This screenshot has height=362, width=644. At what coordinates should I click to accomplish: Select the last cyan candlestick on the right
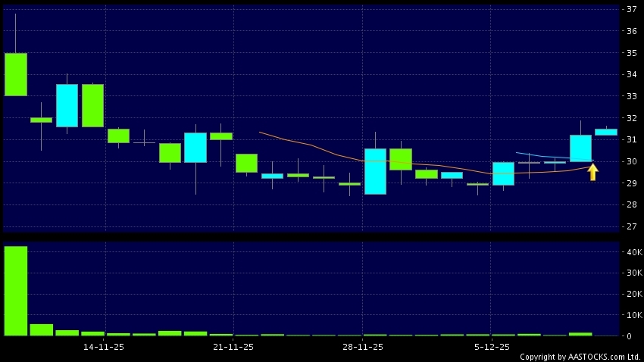tap(605, 132)
